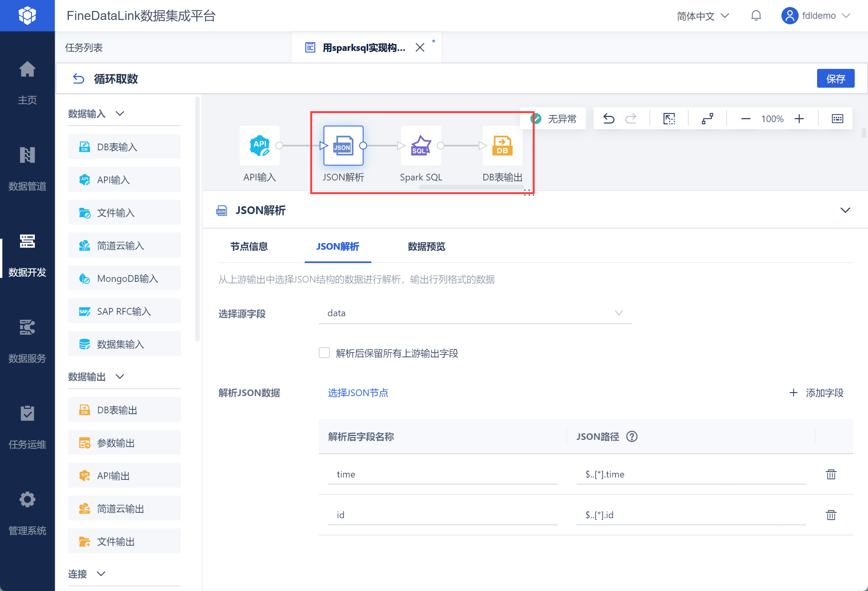Select the API输入 node on canvas
868x591 pixels.
(259, 146)
